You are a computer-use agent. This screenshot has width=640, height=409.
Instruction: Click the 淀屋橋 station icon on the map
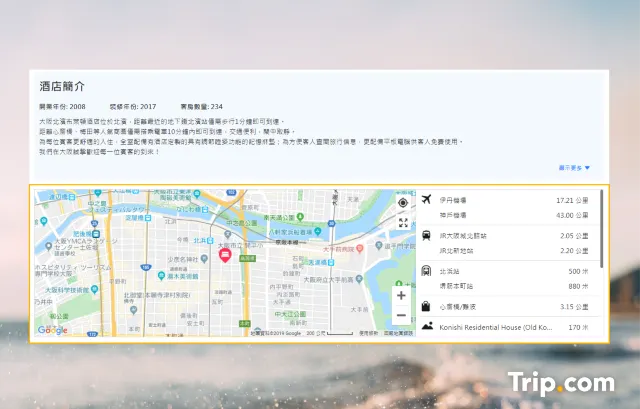148,218
